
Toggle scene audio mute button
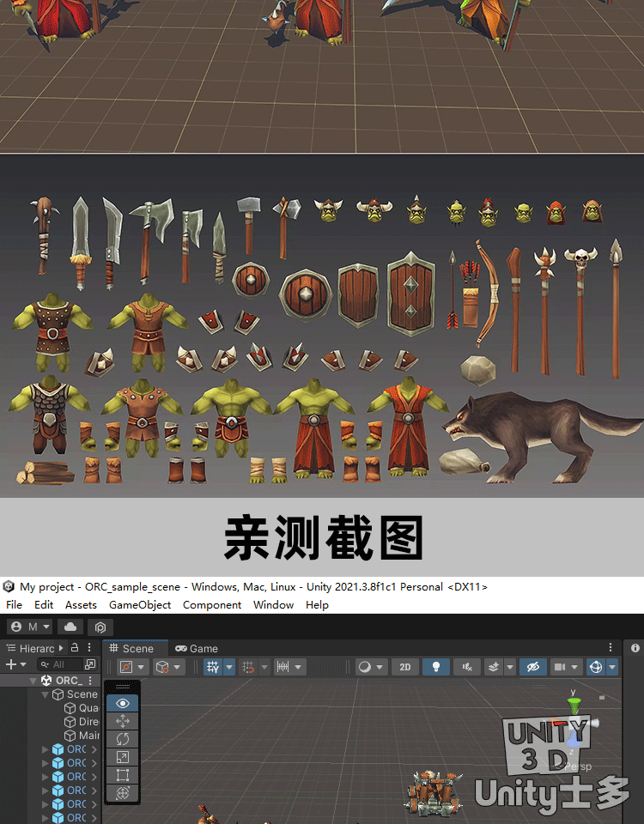point(467,667)
